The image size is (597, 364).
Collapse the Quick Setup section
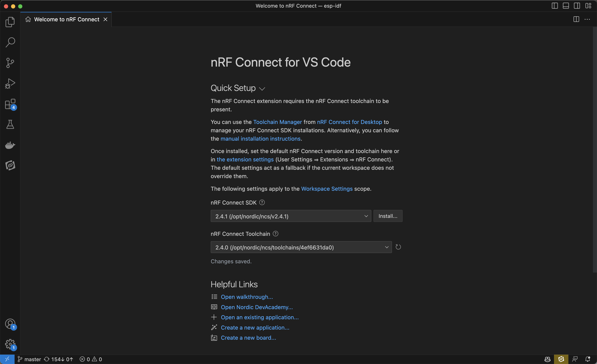pyautogui.click(x=238, y=88)
